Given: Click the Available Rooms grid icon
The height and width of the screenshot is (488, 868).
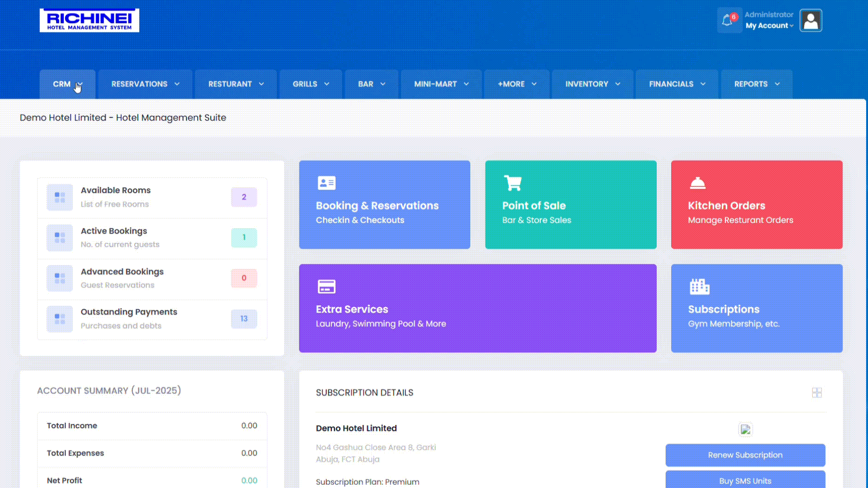Looking at the screenshot, I should pyautogui.click(x=60, y=197).
